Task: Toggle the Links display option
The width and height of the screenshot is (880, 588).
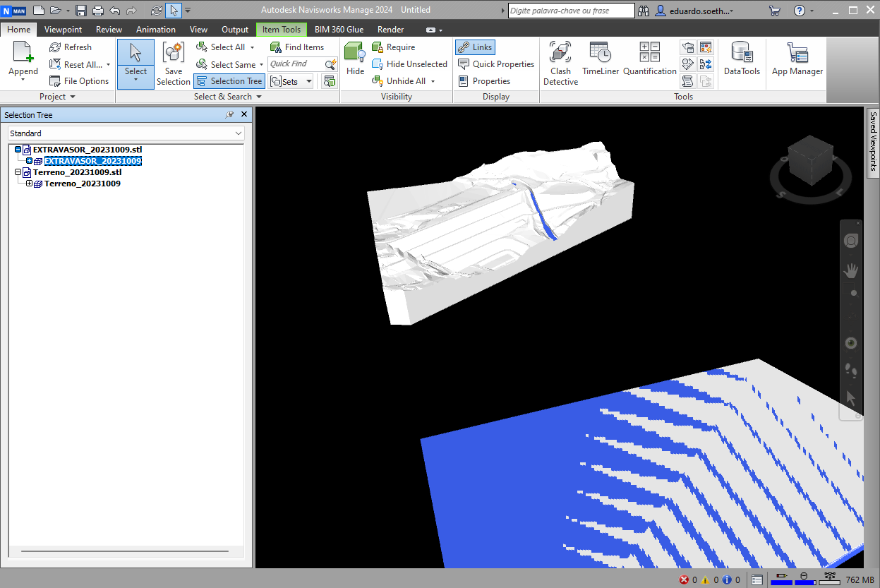Action: coord(474,47)
